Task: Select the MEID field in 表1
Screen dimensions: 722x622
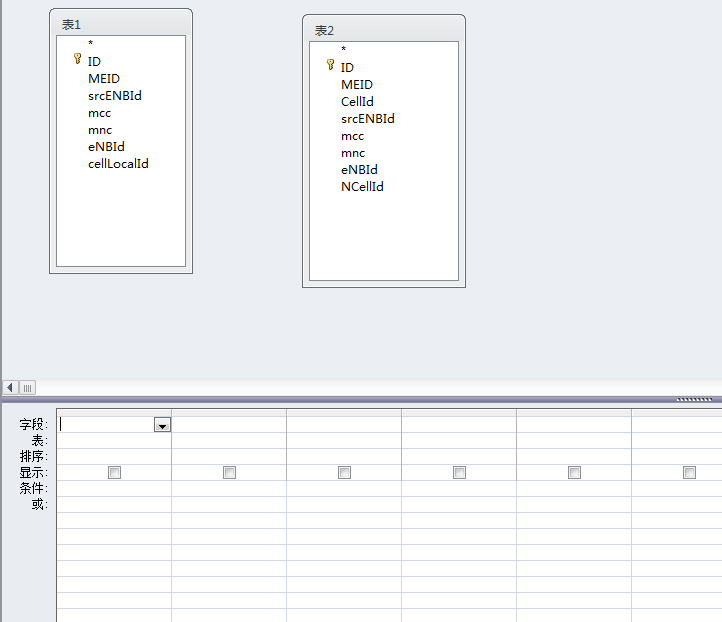Action: coord(104,79)
